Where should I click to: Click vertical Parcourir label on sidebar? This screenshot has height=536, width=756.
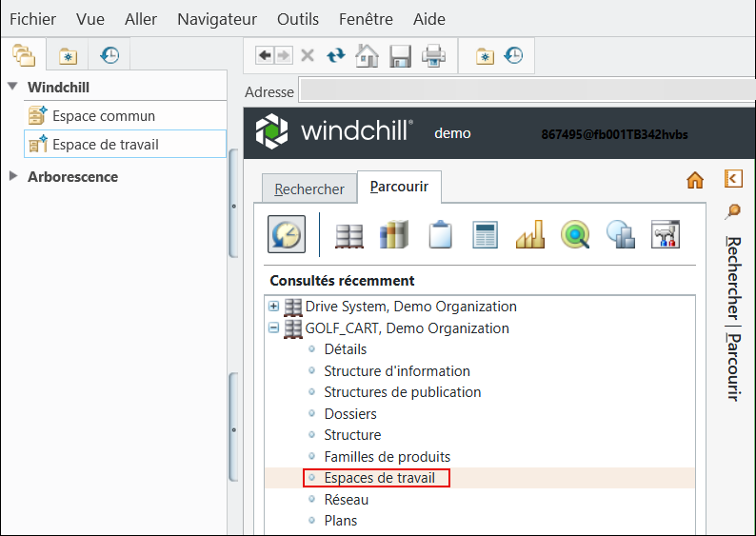[x=733, y=367]
